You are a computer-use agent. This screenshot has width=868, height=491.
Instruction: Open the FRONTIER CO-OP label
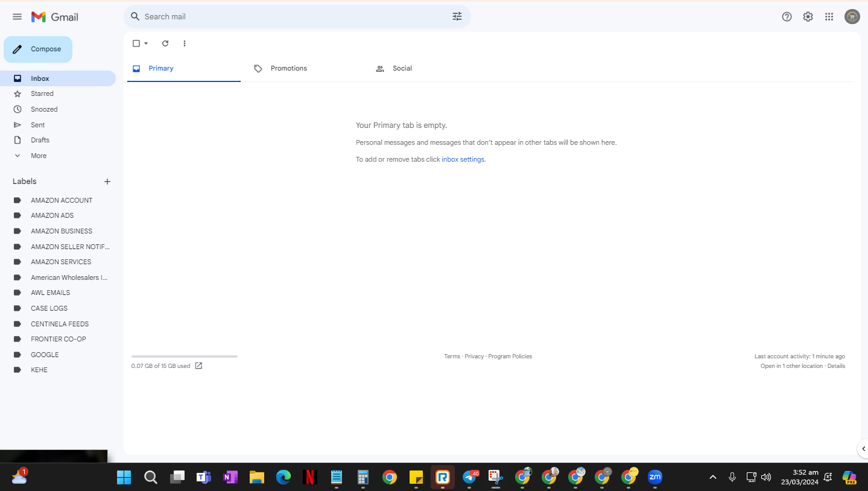click(58, 339)
